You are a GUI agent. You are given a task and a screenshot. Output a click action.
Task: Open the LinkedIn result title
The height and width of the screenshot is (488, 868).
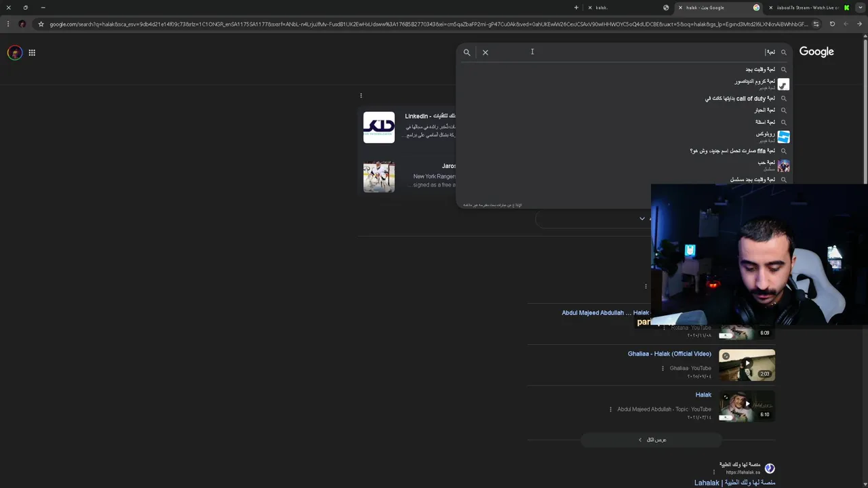click(430, 117)
